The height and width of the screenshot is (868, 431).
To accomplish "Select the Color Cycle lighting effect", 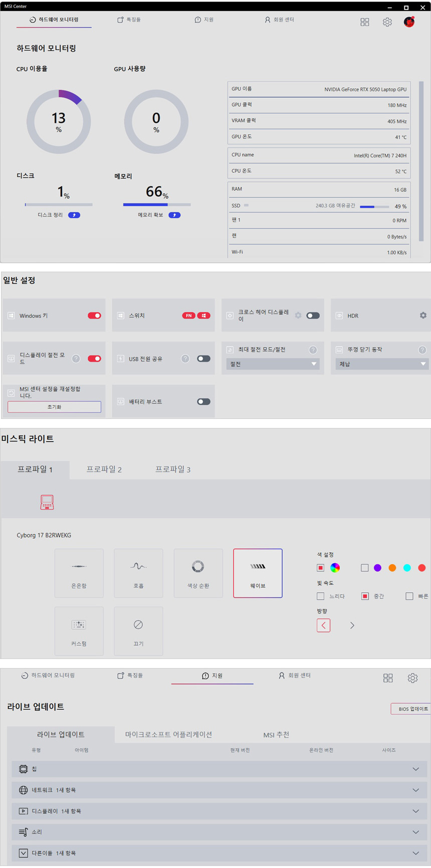I will 198,573.
